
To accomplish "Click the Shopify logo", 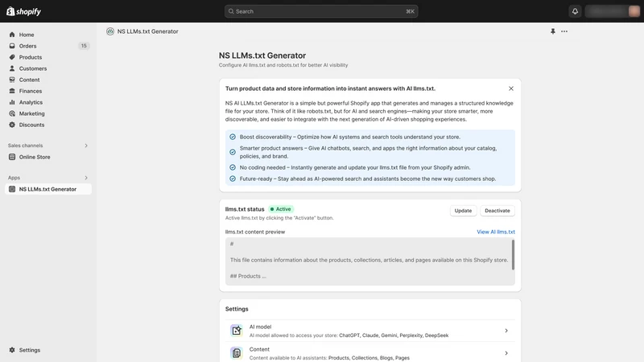I will coord(24,11).
